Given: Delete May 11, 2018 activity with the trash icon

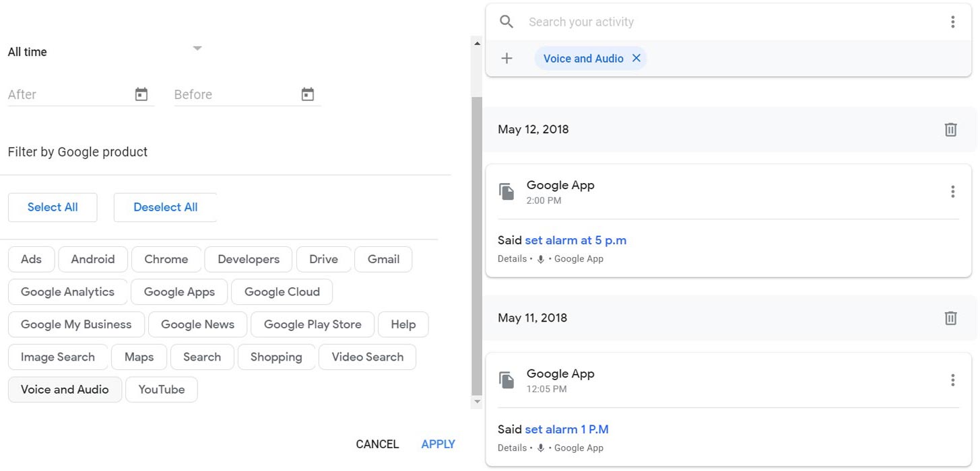Looking at the screenshot, I should (950, 318).
